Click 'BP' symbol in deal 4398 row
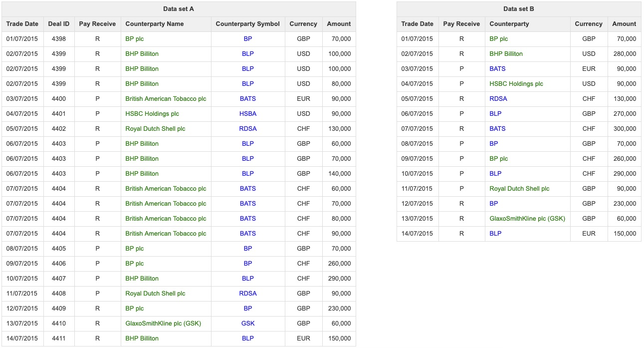 (x=248, y=39)
